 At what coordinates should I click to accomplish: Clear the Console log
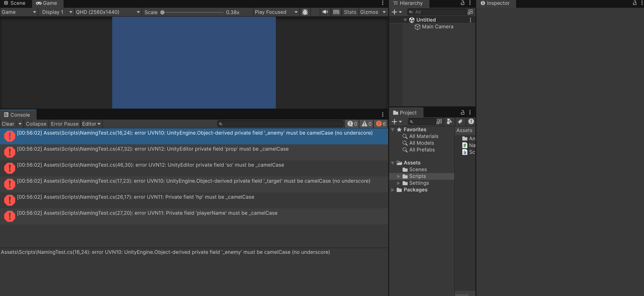[8, 124]
